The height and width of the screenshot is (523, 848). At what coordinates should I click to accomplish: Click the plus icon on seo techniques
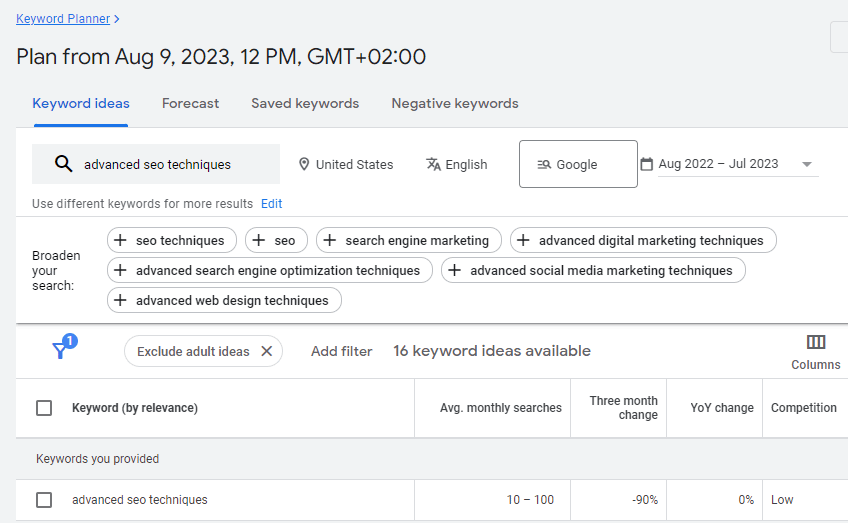tap(120, 240)
